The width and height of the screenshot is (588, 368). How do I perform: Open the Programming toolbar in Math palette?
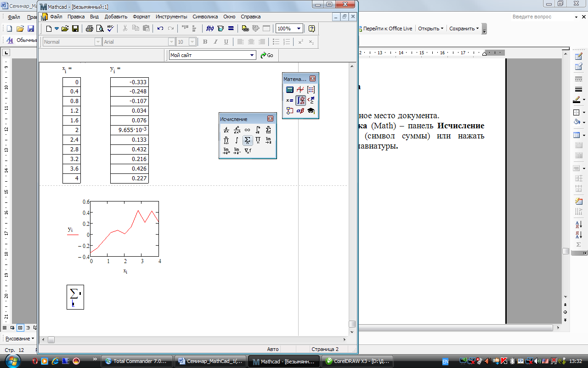(x=289, y=111)
